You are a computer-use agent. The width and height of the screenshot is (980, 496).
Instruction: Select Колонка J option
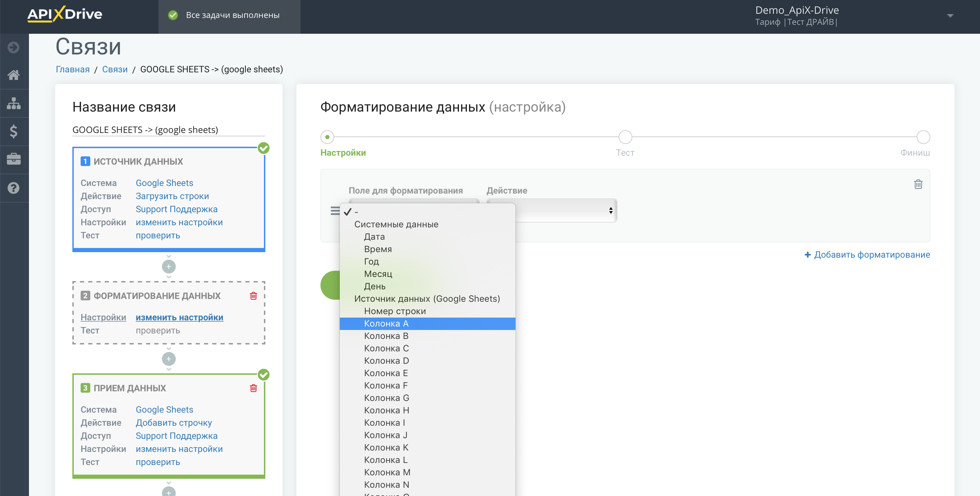coord(427,435)
